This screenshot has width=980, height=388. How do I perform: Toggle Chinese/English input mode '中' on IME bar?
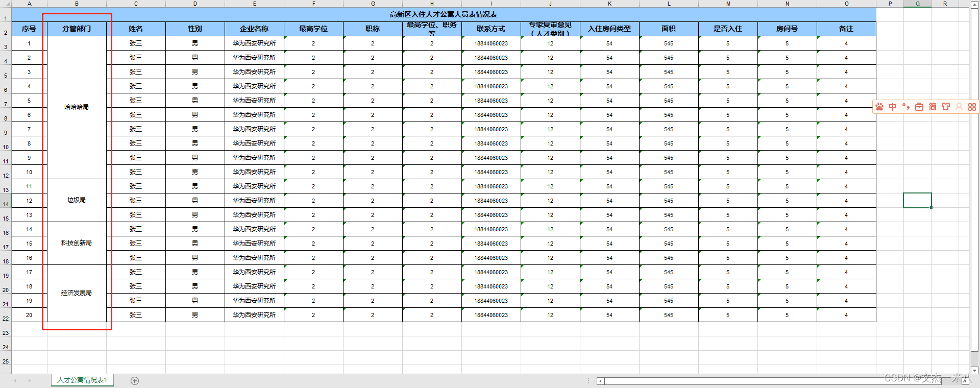[893, 107]
